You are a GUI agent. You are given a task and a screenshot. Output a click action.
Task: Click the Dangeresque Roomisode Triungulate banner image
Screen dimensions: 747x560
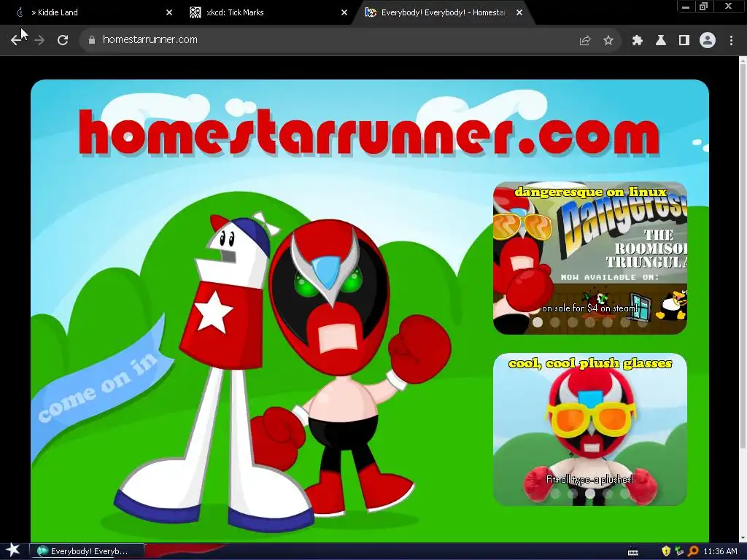click(x=590, y=258)
